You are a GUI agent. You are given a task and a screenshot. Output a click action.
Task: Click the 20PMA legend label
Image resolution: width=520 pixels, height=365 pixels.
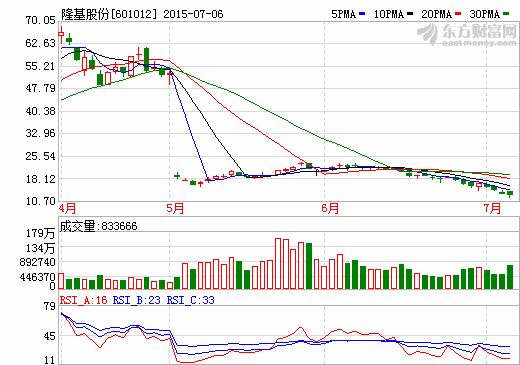click(x=436, y=14)
